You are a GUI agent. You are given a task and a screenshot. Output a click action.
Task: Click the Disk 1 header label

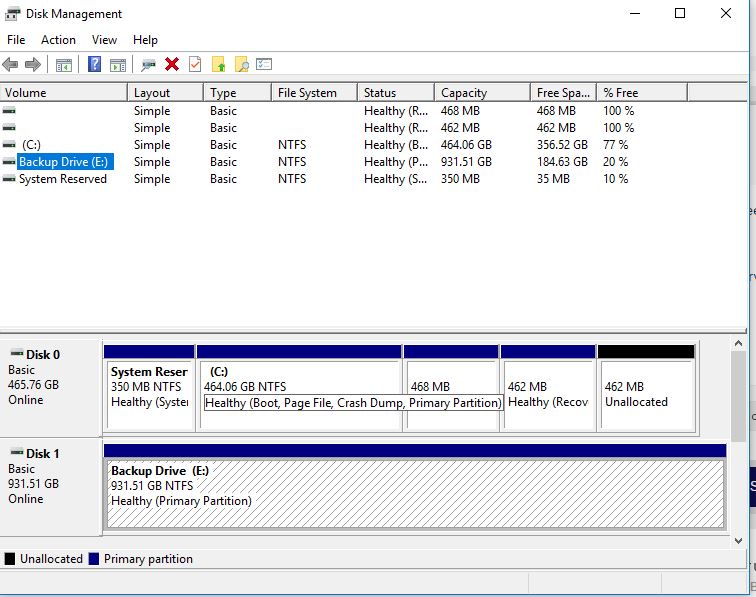click(43, 454)
